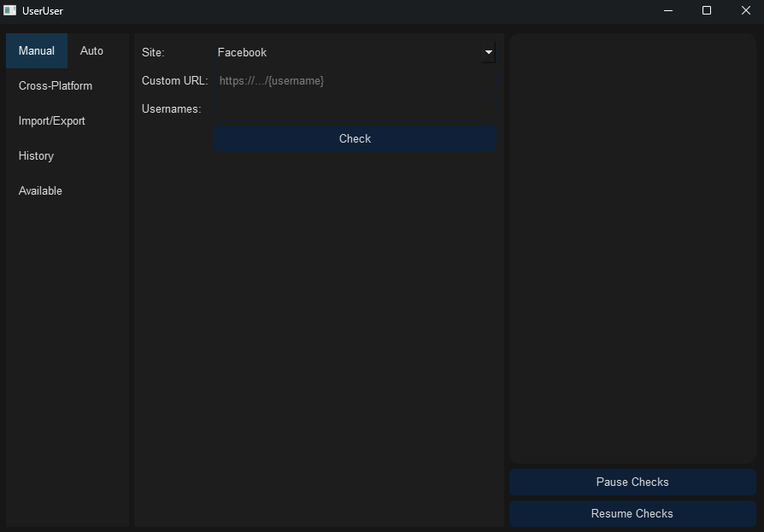Open the Import/Export section
This screenshot has height=532, width=764.
[51, 120]
